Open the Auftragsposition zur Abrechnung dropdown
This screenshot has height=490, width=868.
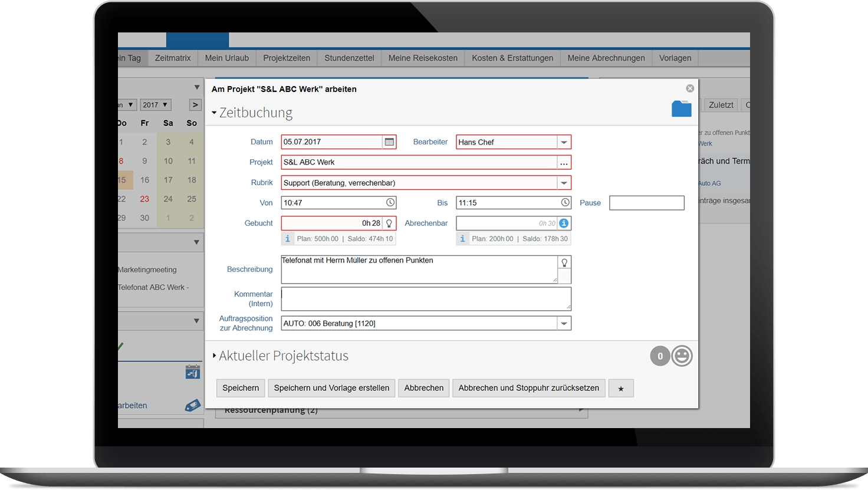click(564, 324)
